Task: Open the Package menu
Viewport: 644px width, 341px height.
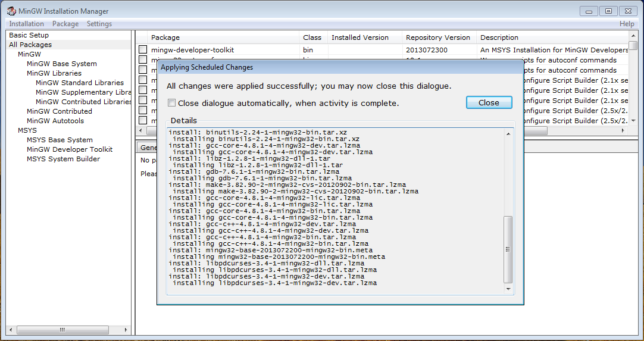Action: [65, 24]
